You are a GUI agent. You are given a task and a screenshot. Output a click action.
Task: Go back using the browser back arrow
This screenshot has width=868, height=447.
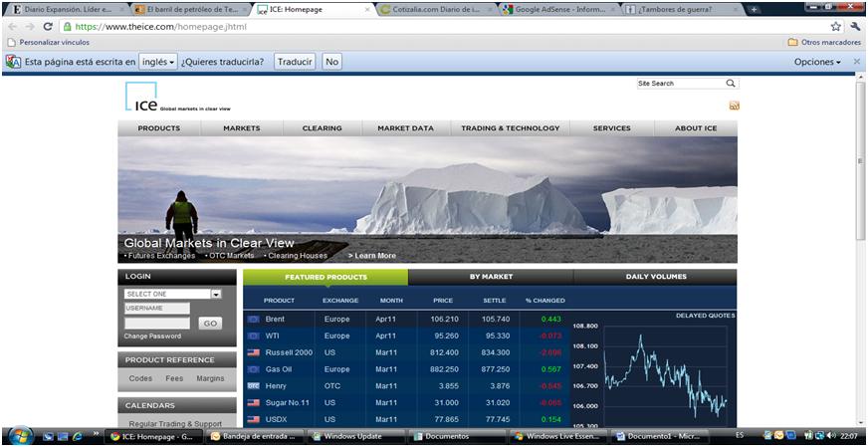point(13,27)
